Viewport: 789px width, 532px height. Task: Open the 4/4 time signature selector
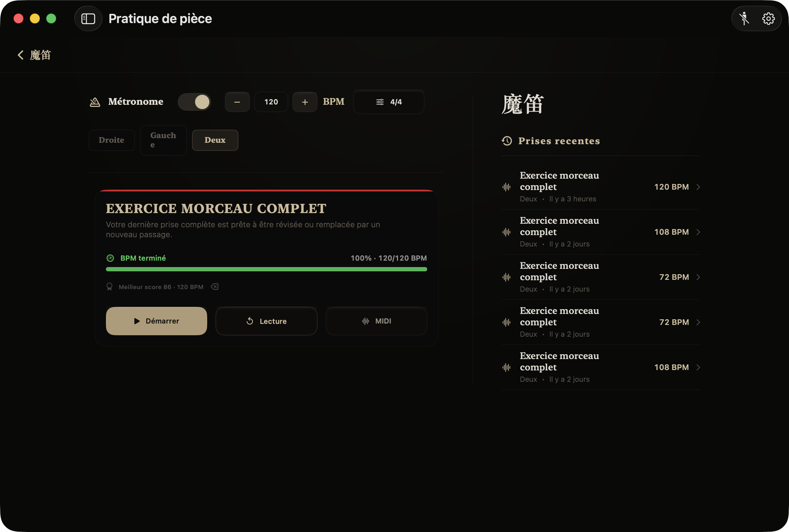click(389, 102)
